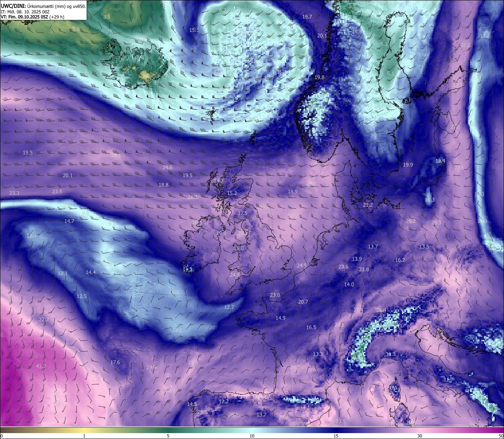This screenshot has height=439, width=504.
Task: Select the map value '12.1'
Action: 63,273
